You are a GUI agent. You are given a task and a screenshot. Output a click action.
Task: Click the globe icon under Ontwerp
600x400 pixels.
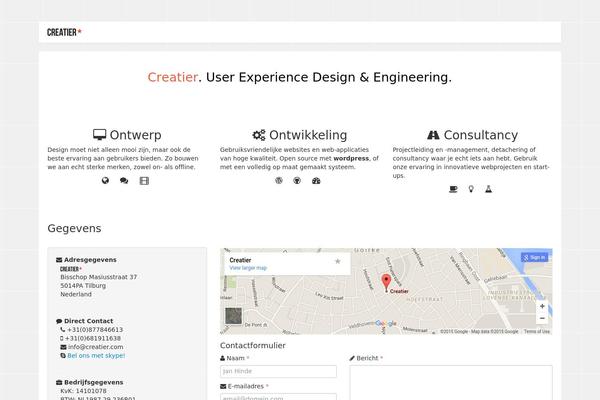[x=105, y=181]
